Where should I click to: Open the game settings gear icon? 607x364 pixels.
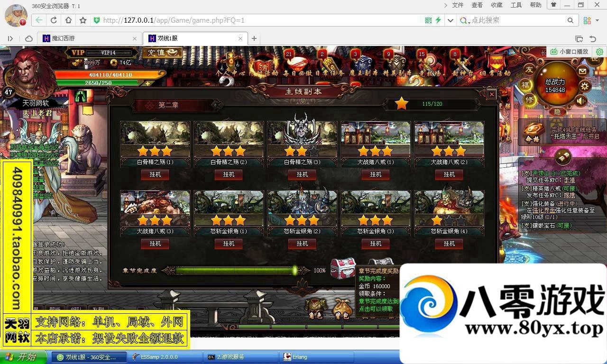(585, 86)
